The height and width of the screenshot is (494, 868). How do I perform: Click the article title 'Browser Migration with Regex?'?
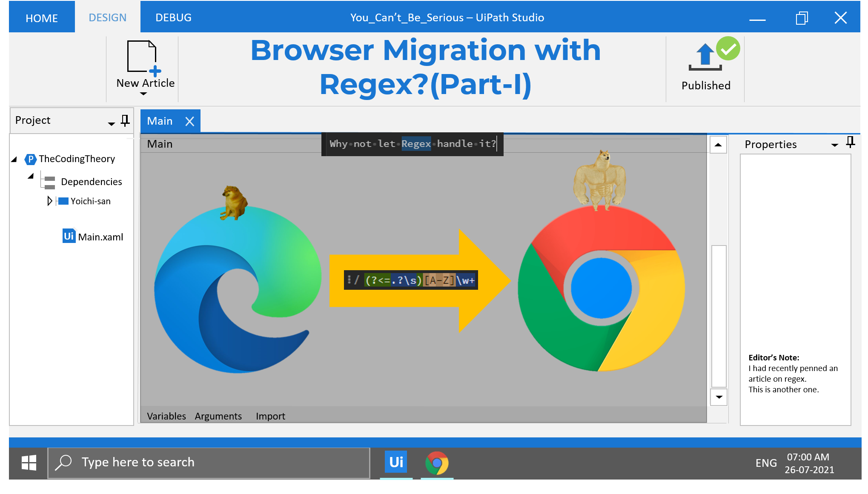tap(426, 67)
